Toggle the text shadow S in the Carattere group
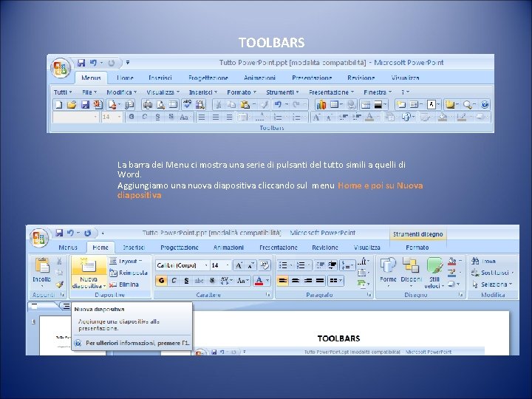 point(212,281)
